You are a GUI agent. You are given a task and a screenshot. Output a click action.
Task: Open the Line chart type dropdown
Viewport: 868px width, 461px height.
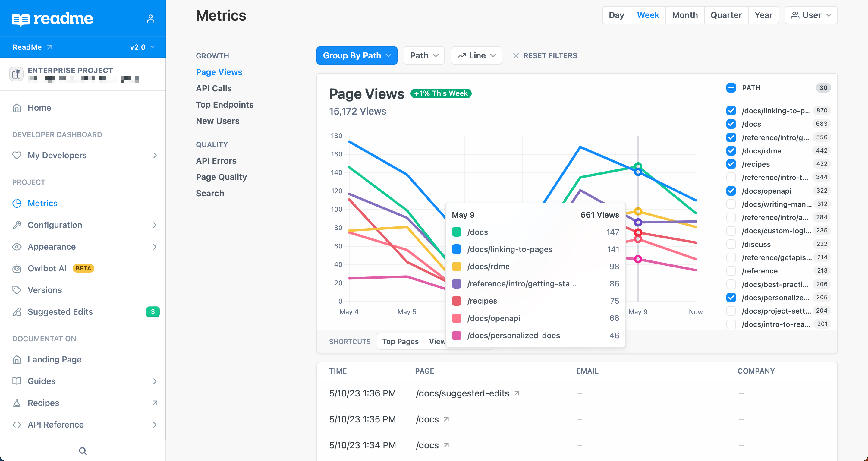(476, 55)
